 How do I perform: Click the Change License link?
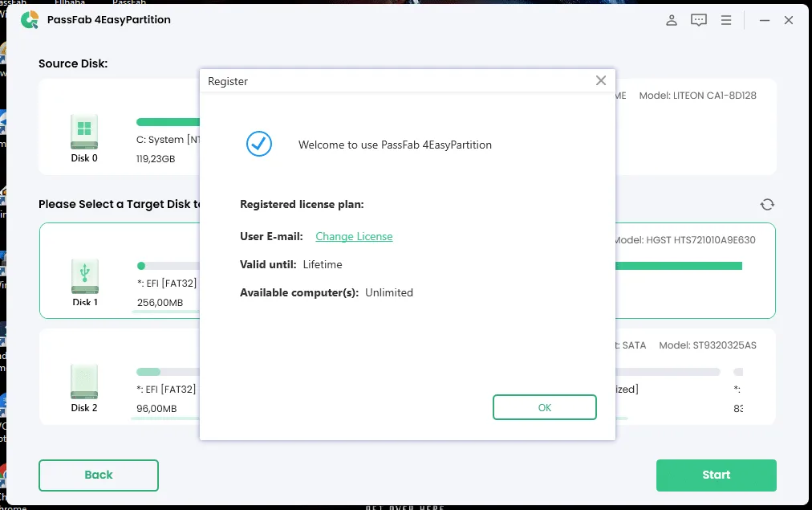pyautogui.click(x=354, y=236)
